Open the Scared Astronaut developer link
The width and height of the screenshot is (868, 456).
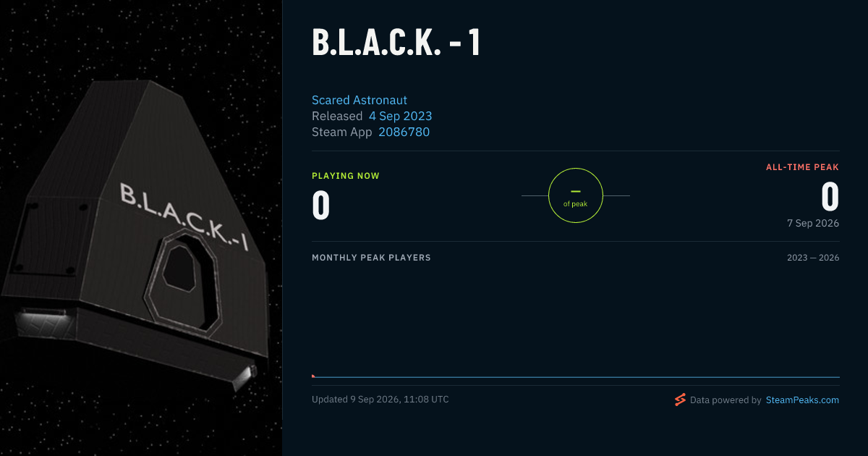pos(359,100)
